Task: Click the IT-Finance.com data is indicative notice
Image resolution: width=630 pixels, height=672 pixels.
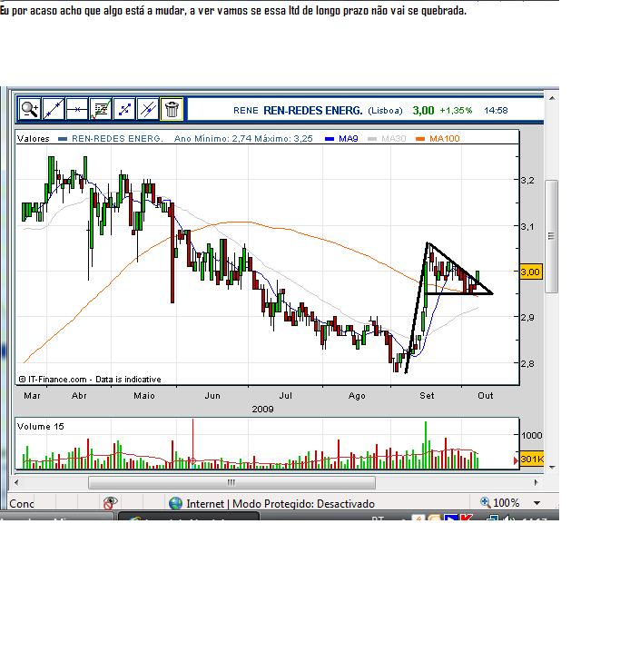Action: [90, 380]
